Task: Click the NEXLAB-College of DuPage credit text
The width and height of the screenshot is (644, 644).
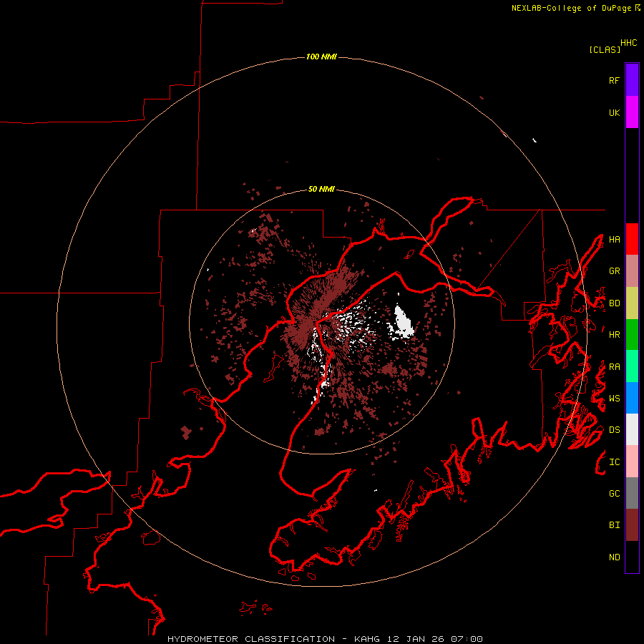Action: point(572,8)
